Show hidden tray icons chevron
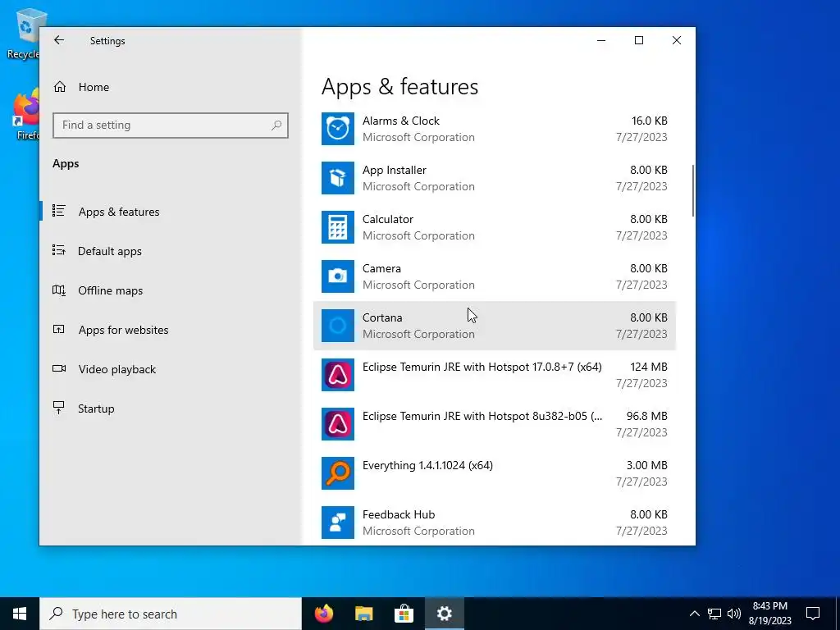Viewport: 840px width, 630px height. (x=694, y=614)
